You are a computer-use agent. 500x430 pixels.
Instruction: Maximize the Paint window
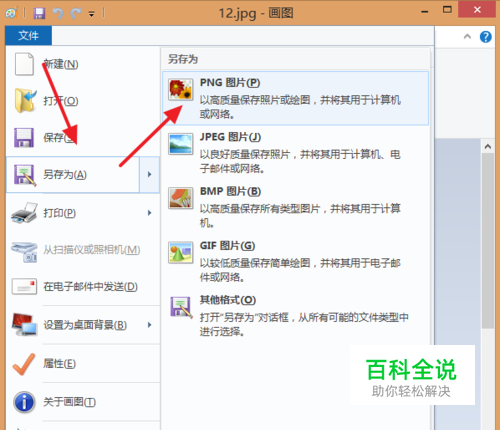447,10
